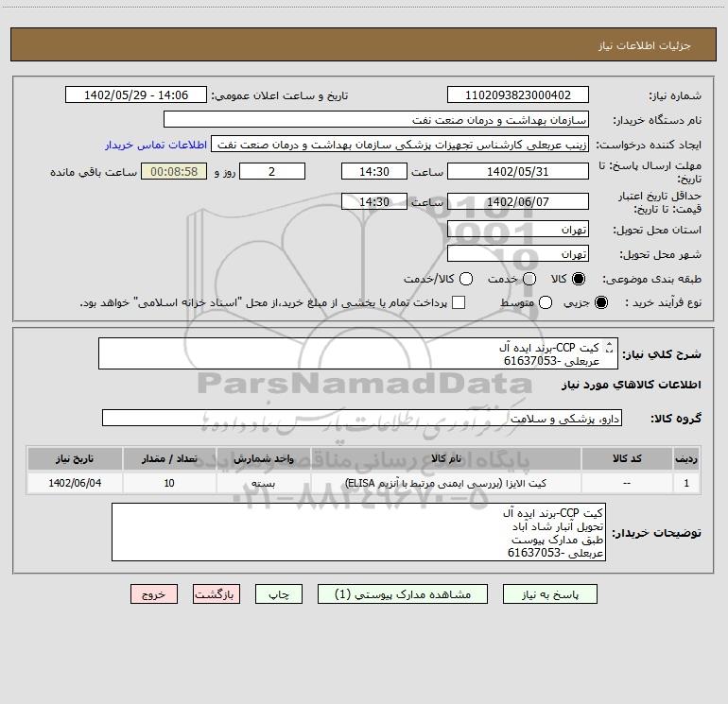Click the row number cell 1
The height and width of the screenshot is (704, 728).
pyautogui.click(x=686, y=483)
